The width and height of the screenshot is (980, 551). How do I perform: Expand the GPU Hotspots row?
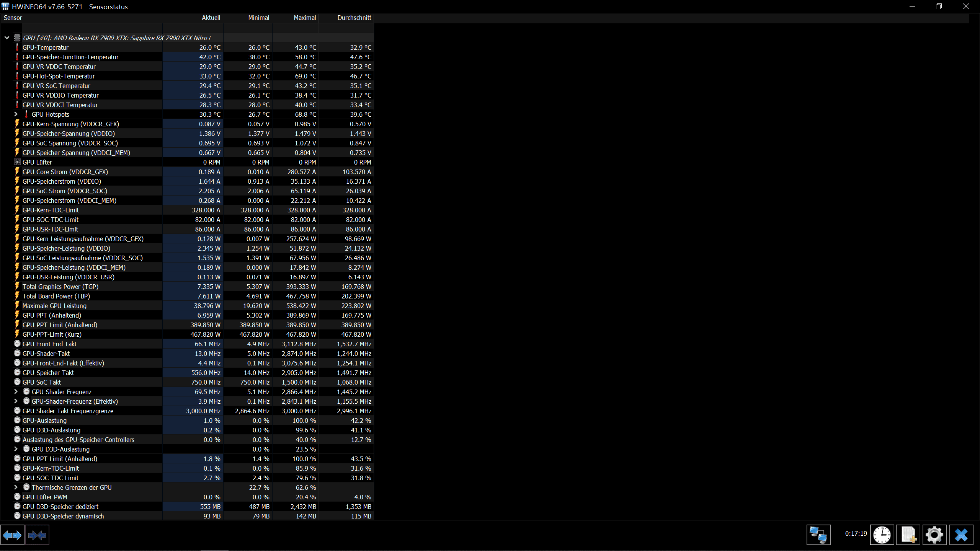tap(16, 114)
